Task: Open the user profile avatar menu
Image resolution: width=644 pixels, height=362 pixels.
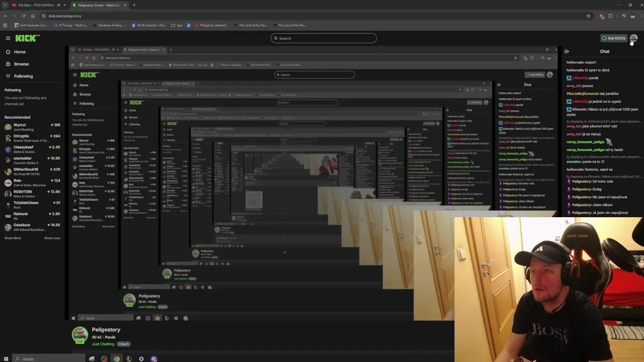Action: click(633, 38)
